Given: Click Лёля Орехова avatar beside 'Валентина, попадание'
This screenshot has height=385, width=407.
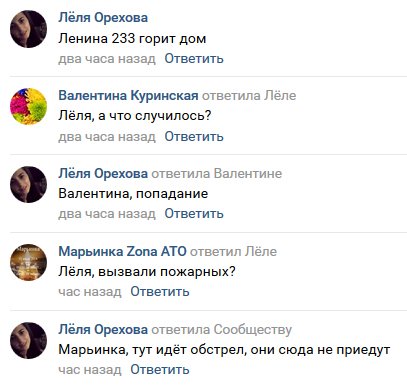Looking at the screenshot, I should pyautogui.click(x=28, y=185).
